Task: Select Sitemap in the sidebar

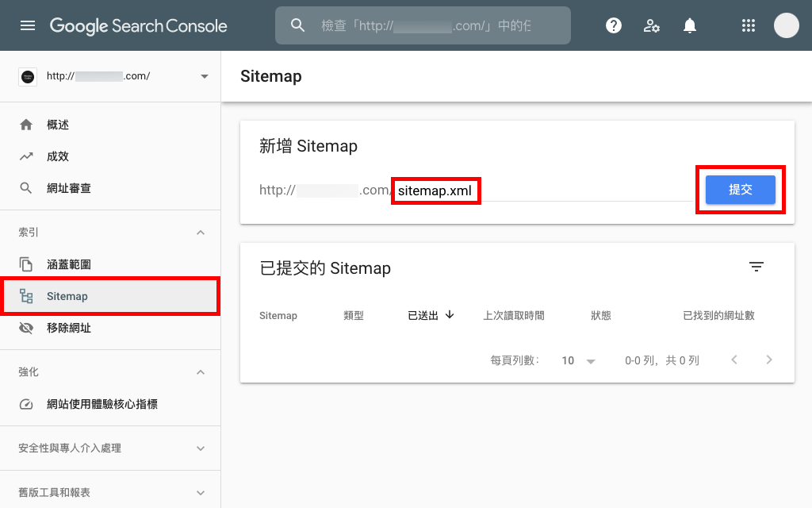Action: click(x=110, y=296)
